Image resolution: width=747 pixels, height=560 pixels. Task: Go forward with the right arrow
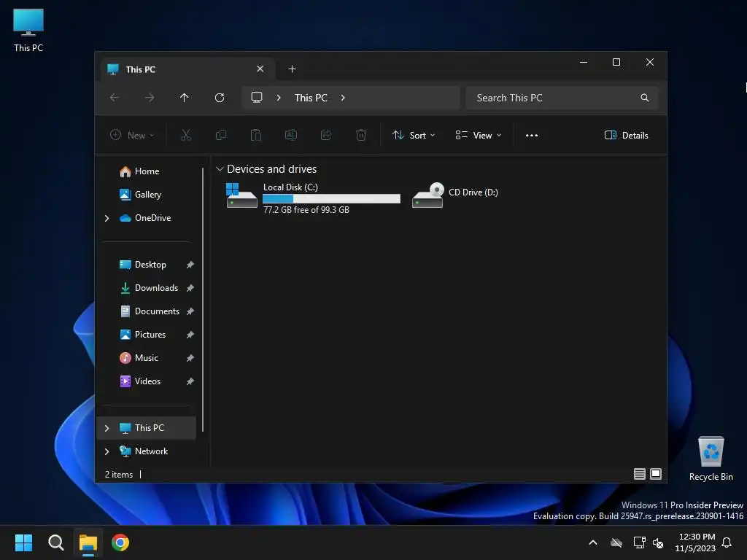click(x=150, y=98)
